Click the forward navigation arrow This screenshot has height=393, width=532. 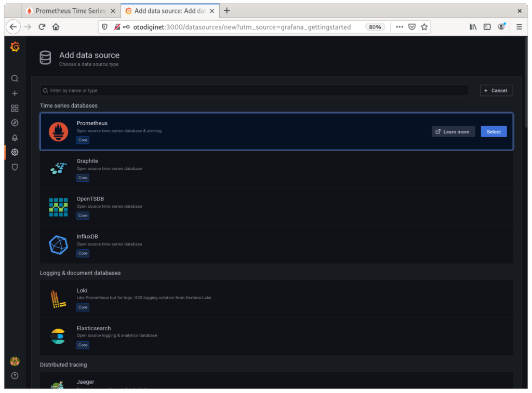coord(28,27)
